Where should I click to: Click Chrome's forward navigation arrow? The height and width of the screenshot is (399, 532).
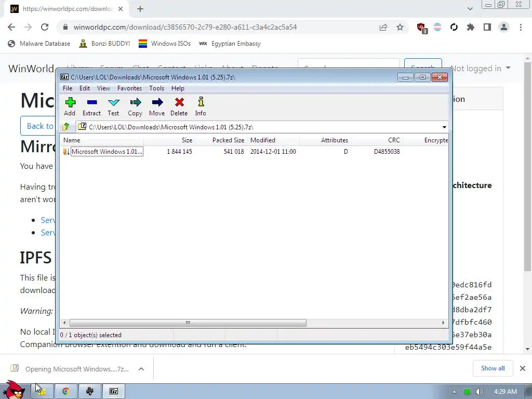(28, 27)
